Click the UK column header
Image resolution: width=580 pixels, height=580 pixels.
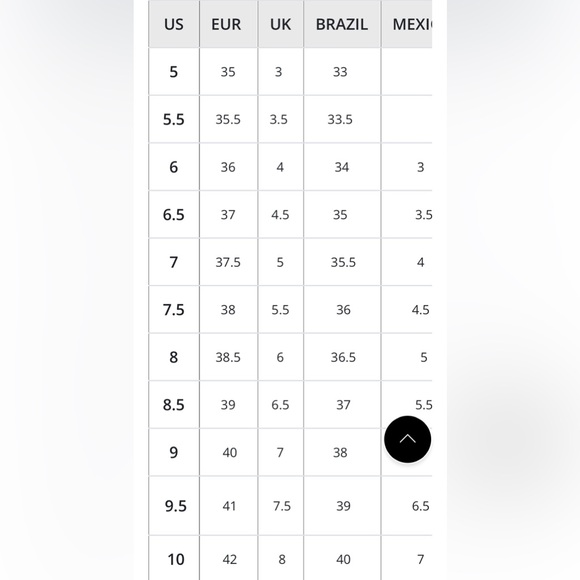tap(280, 24)
